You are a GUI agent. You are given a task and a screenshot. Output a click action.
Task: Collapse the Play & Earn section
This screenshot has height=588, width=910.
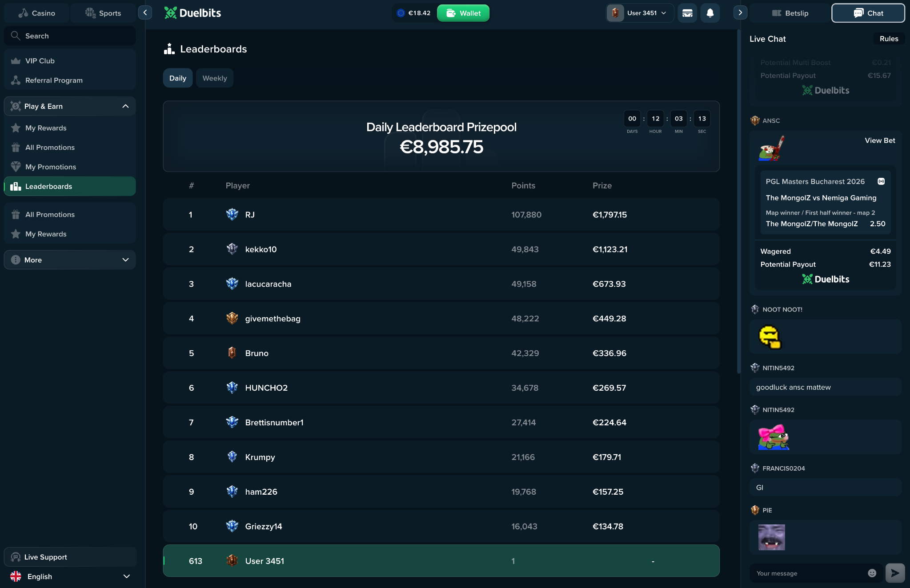[70, 106]
